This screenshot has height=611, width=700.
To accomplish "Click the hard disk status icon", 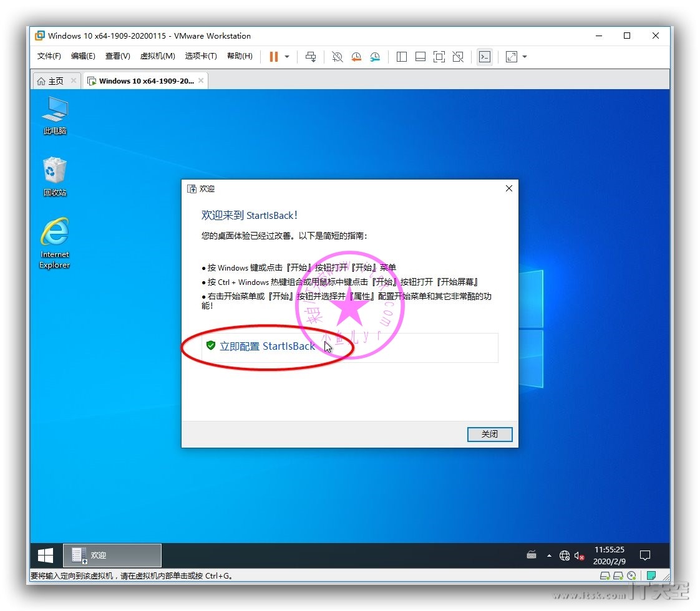I will [x=605, y=575].
